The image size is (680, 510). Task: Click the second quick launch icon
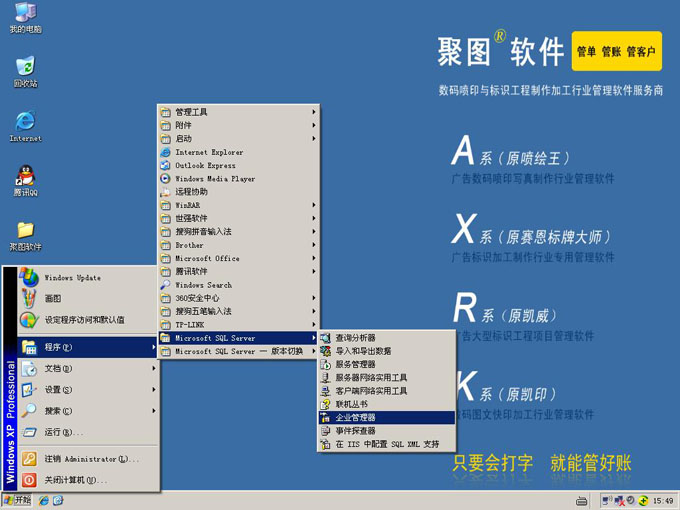[x=58, y=500]
